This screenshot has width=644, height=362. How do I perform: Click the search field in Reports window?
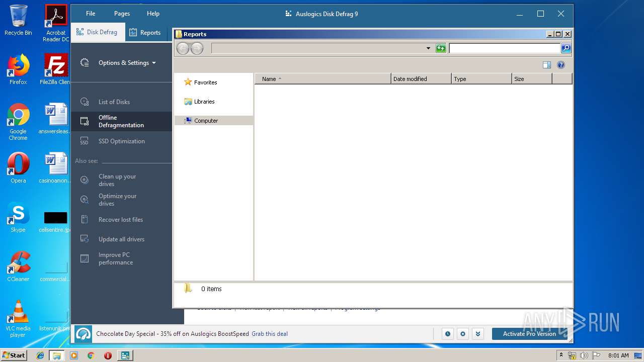point(505,48)
